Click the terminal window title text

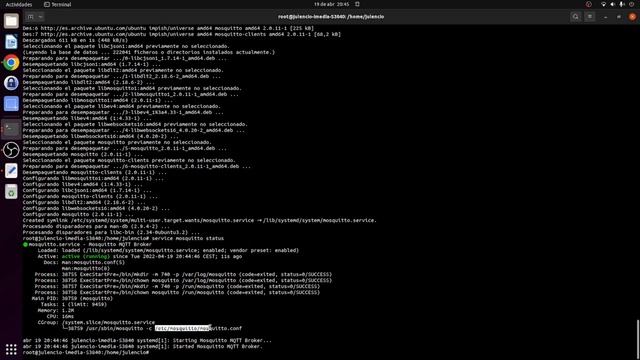[x=331, y=17]
